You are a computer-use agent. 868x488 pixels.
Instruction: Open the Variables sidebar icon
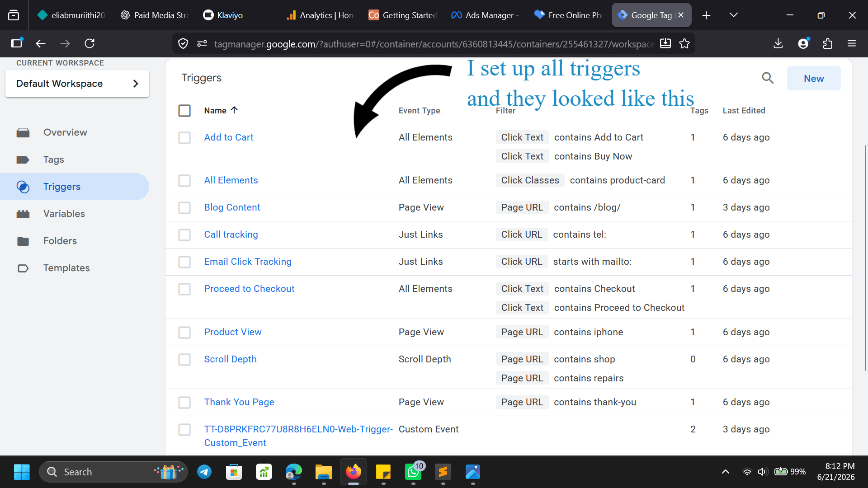point(23,214)
